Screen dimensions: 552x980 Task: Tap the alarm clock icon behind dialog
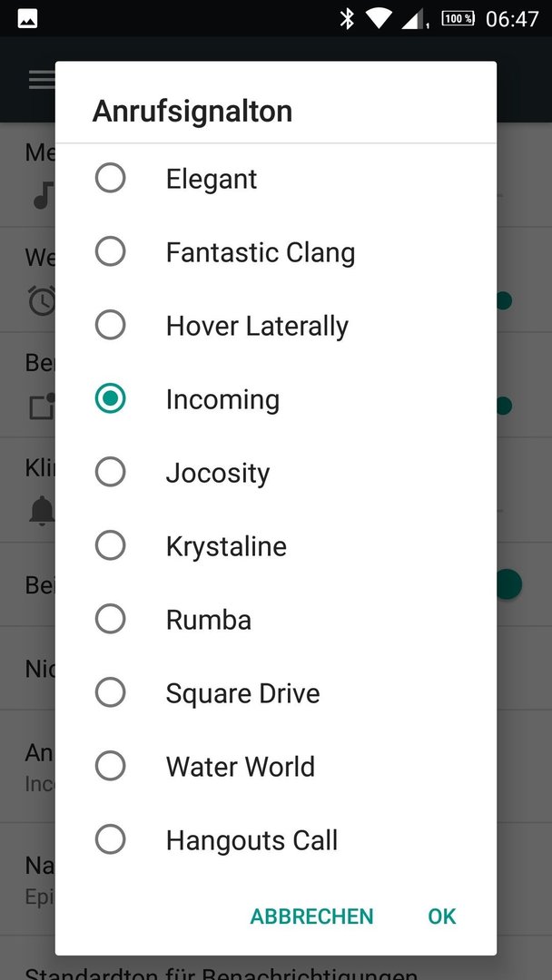(42, 300)
